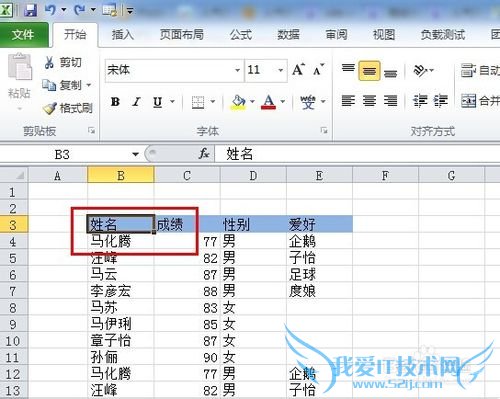Click the Redo arrow icon
500x399 pixels.
point(79,10)
